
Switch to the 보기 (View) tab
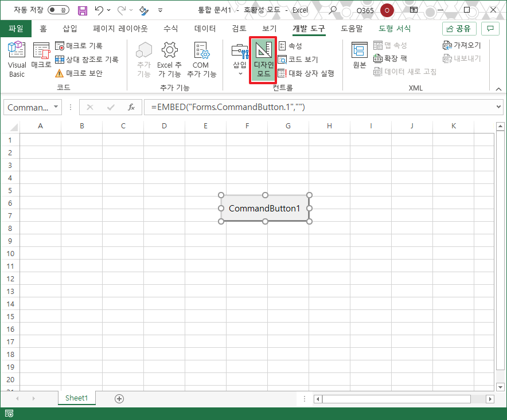(270, 29)
